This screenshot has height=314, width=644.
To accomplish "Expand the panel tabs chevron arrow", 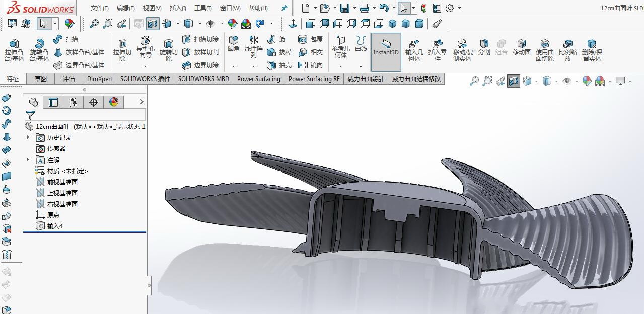I will (x=141, y=102).
